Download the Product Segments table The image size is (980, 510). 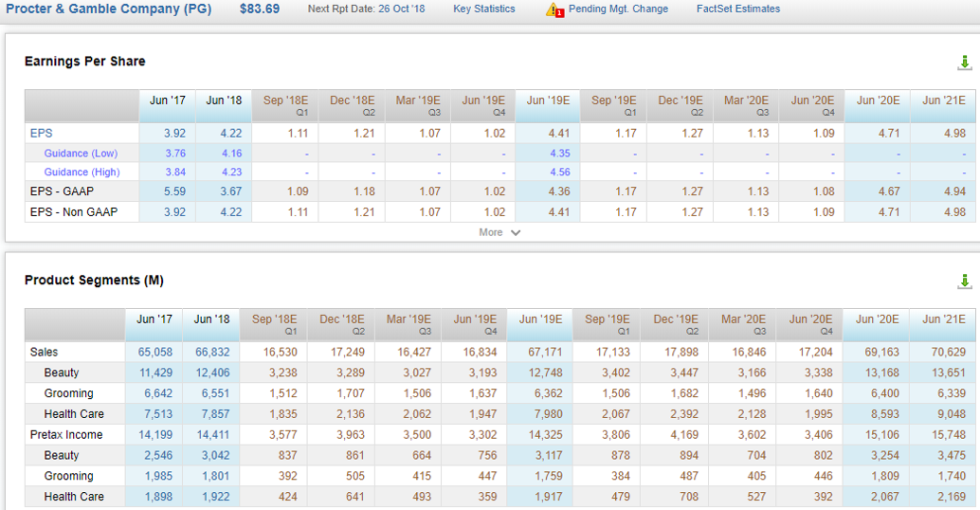(x=965, y=282)
